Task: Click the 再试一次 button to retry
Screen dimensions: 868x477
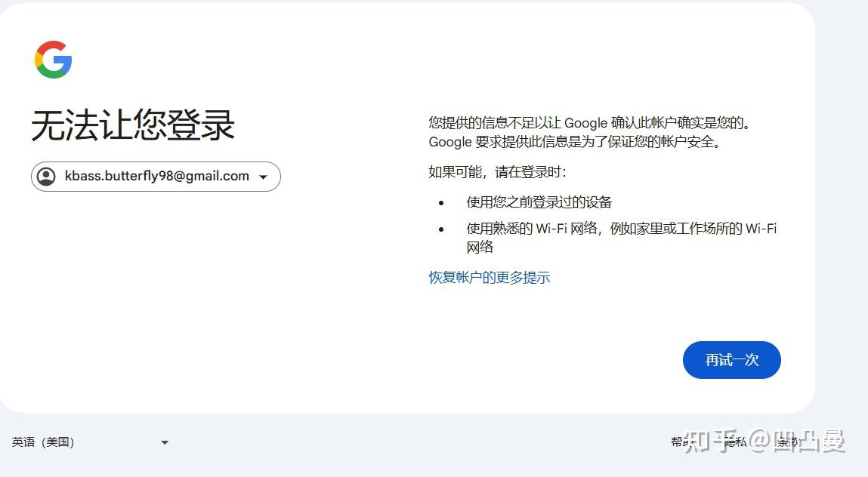Action: [731, 360]
